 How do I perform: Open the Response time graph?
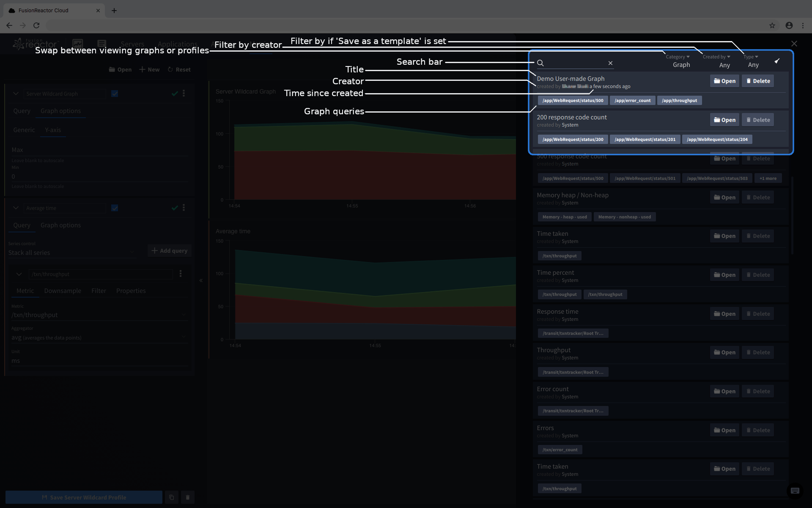(724, 314)
